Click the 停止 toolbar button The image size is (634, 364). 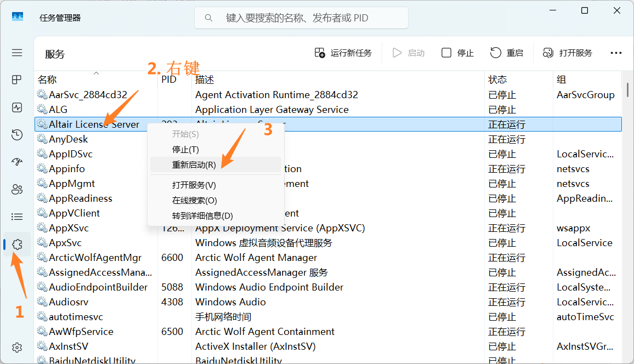458,53
